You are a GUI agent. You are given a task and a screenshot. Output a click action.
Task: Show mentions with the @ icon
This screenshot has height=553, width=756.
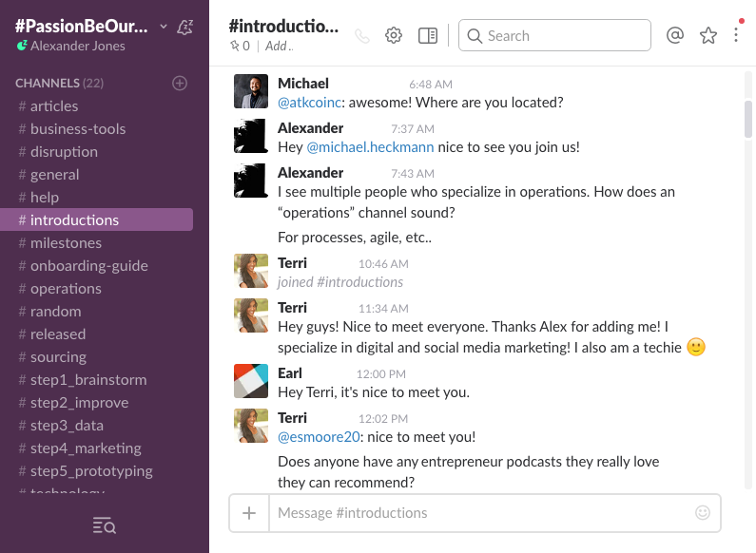point(675,36)
